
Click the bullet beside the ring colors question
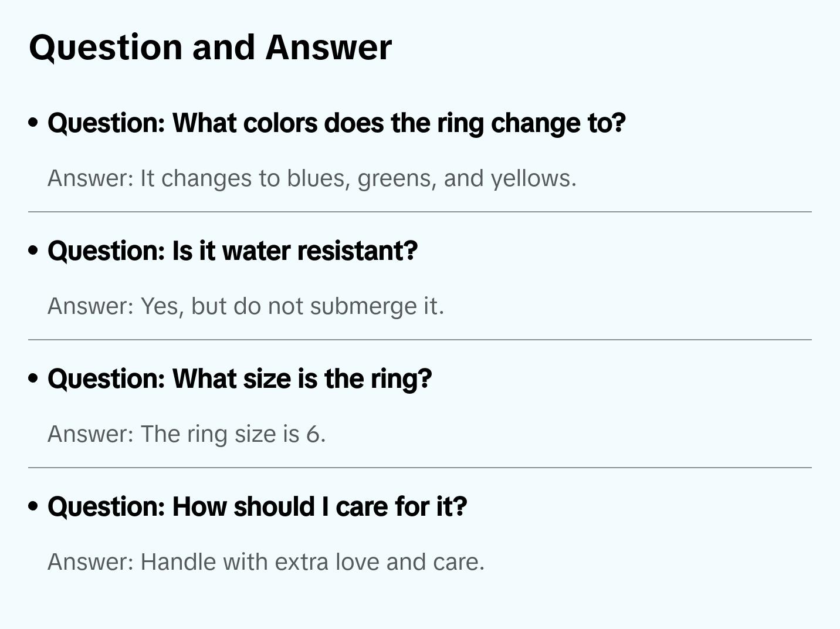point(33,123)
